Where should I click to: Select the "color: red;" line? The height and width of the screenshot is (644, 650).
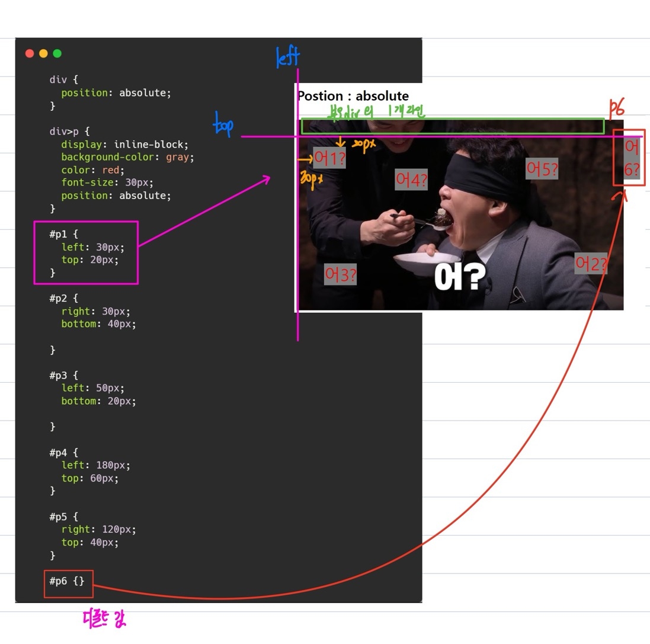pos(93,170)
